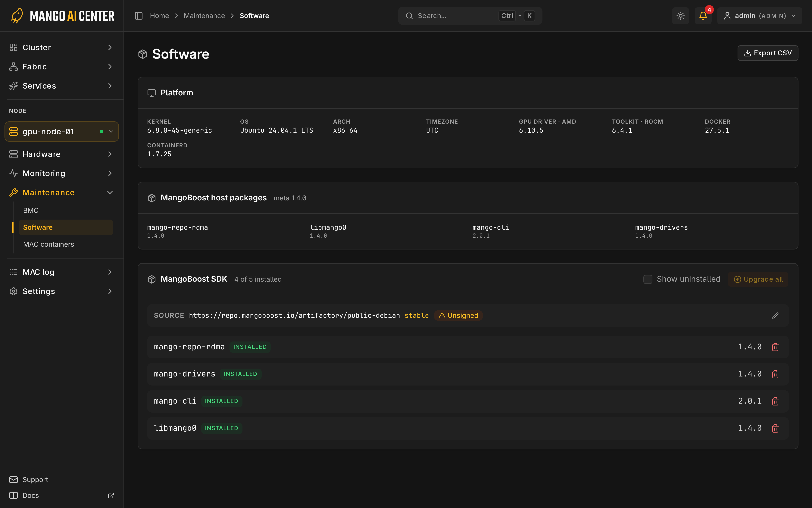812x508 pixels.
Task: Expand the Hardware menu chevron
Action: (x=110, y=154)
